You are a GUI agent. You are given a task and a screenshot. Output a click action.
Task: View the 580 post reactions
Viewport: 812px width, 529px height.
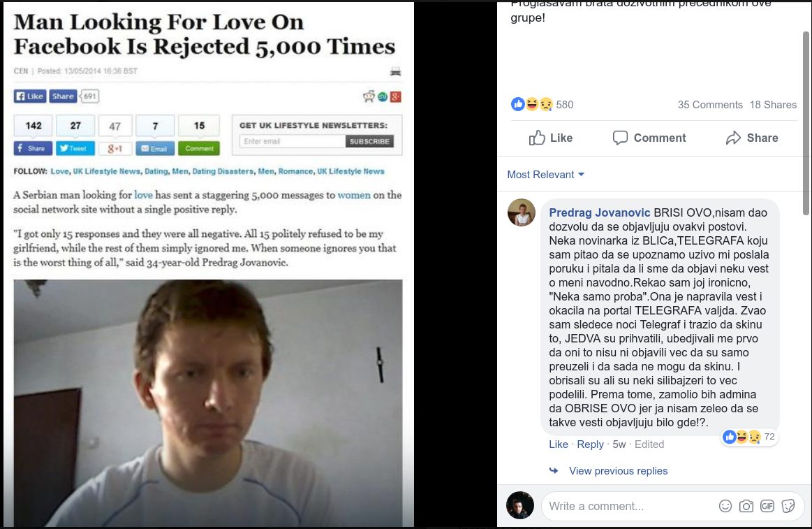coord(542,105)
